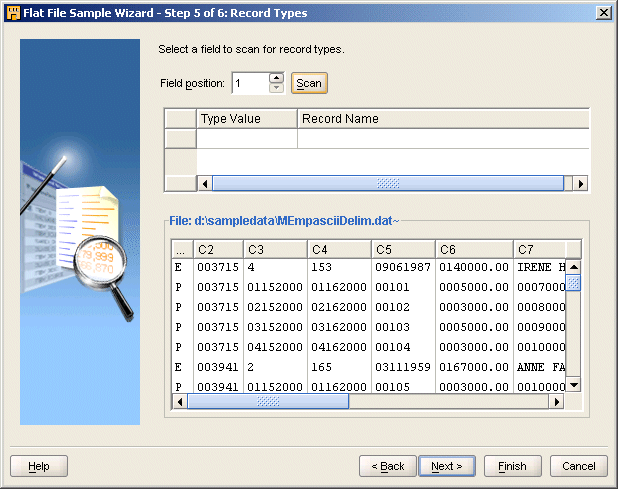Image resolution: width=618 pixels, height=489 pixels.
Task: Click the C5 column header
Action: click(x=403, y=249)
